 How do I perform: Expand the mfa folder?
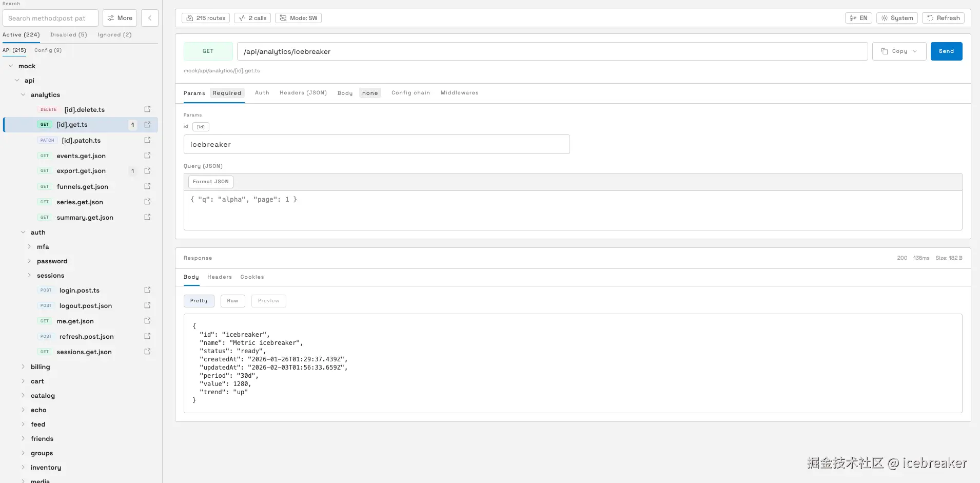[29, 247]
